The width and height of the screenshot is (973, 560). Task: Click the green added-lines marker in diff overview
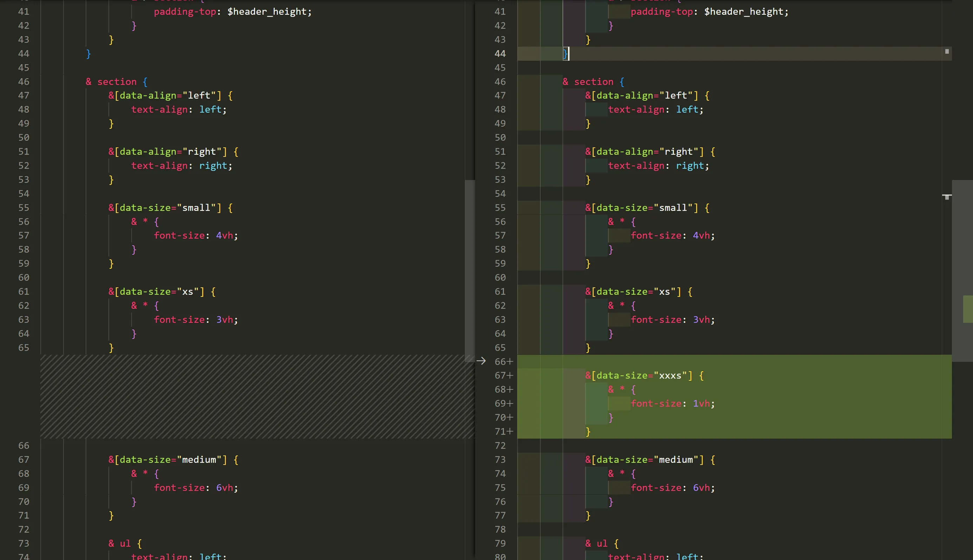click(x=968, y=309)
